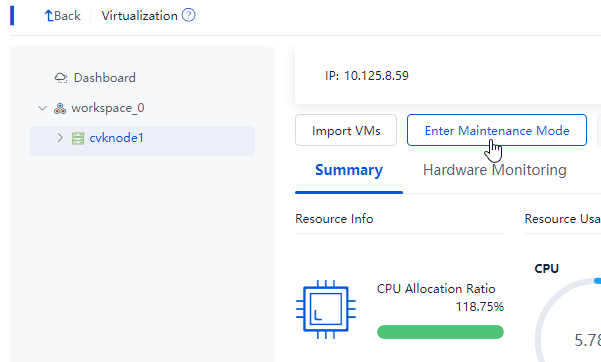Image resolution: width=601 pixels, height=362 pixels.
Task: Click the Virtualization help question-mark icon
Action: pyautogui.click(x=188, y=15)
